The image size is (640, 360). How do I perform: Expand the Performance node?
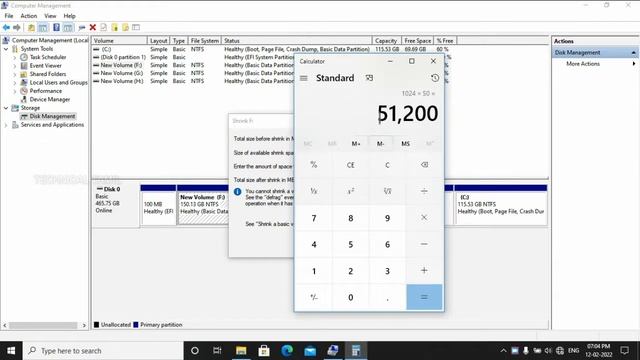[x=15, y=91]
